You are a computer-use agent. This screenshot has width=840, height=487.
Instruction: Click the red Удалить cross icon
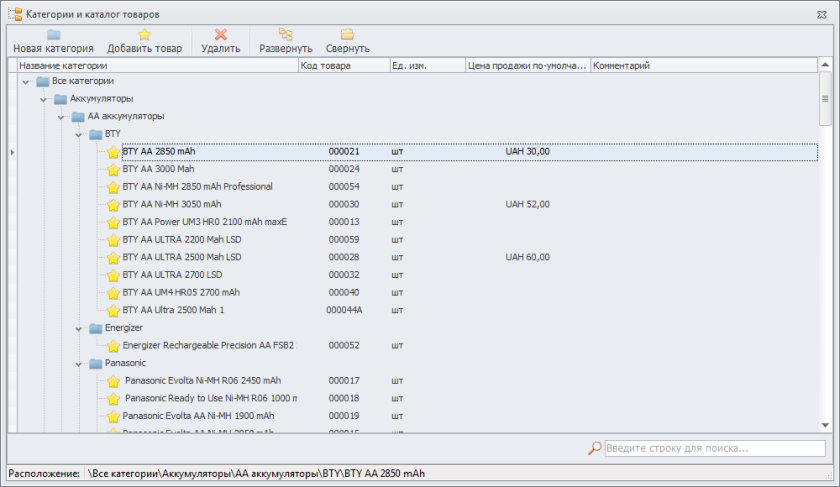coord(220,34)
